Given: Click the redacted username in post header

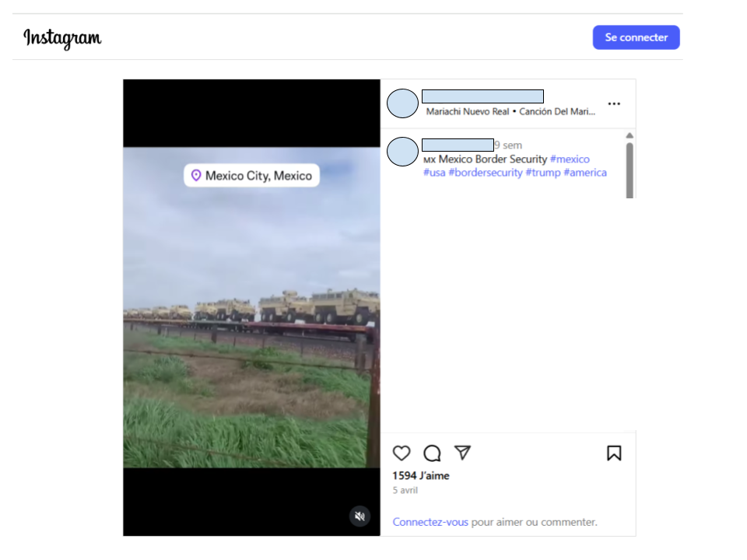Looking at the screenshot, I should pos(482,96).
